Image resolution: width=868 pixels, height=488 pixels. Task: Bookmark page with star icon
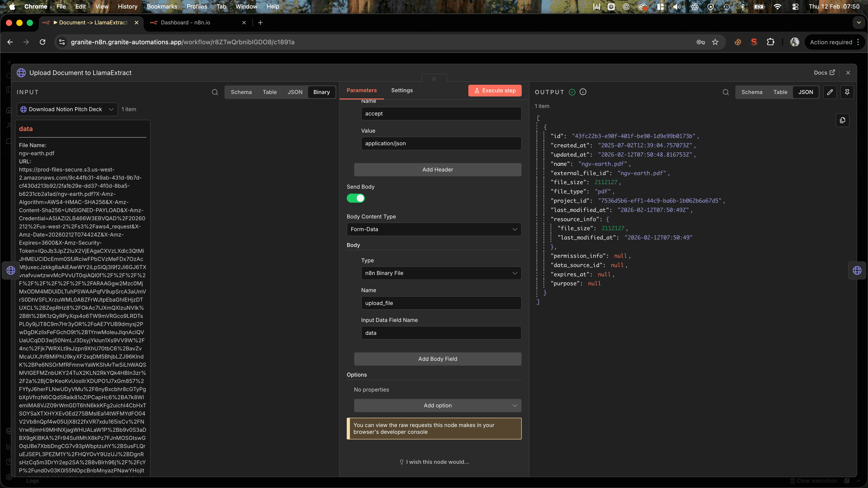715,42
